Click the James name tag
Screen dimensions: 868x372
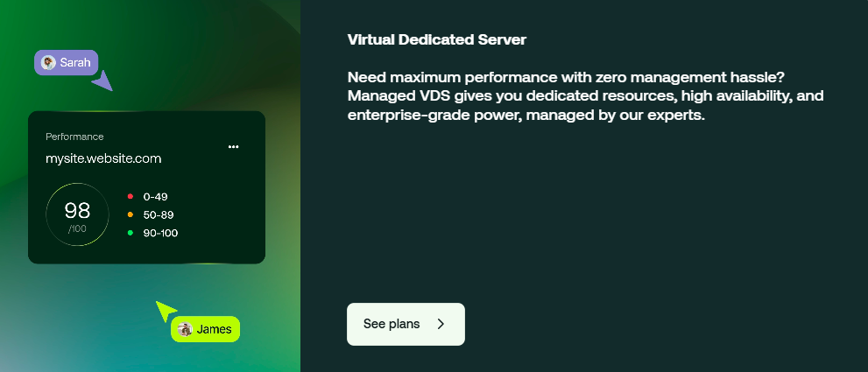206,329
